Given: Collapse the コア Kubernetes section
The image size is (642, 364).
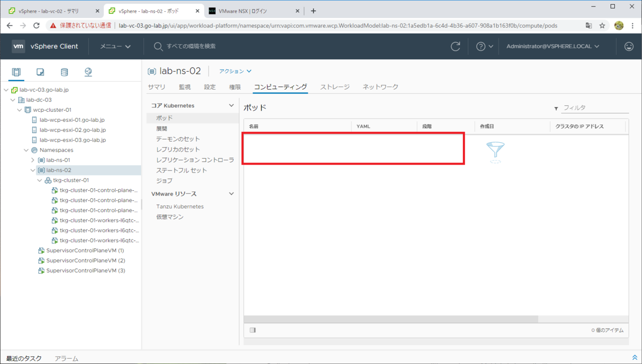Looking at the screenshot, I should pos(232,106).
